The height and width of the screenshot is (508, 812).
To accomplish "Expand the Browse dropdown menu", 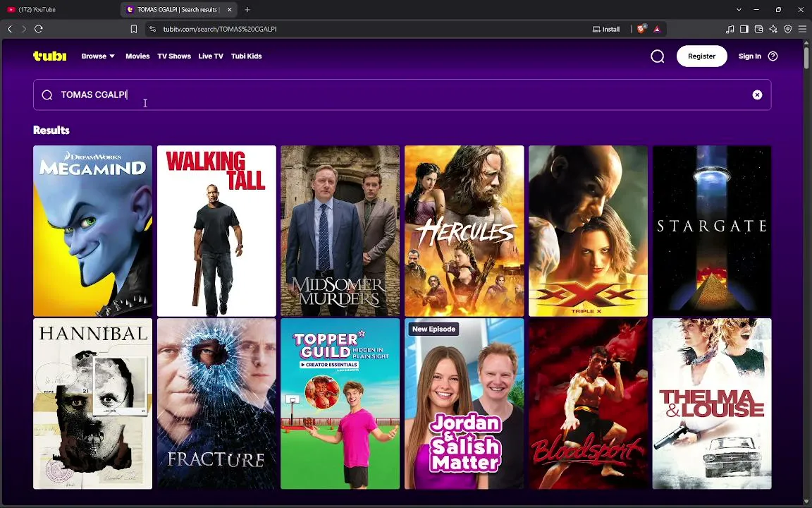I will [98, 56].
